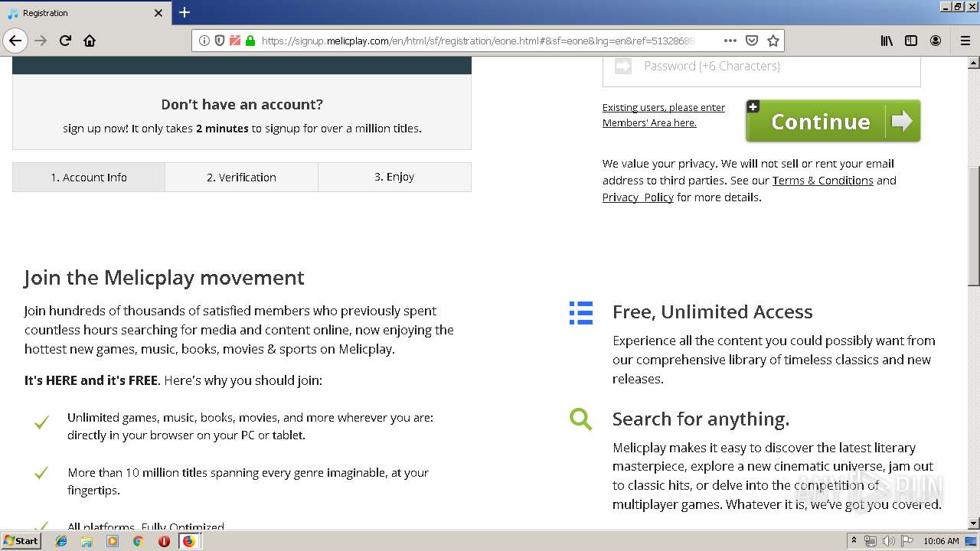
Task: Click the 'Search for anything.' heading
Action: tap(701, 419)
